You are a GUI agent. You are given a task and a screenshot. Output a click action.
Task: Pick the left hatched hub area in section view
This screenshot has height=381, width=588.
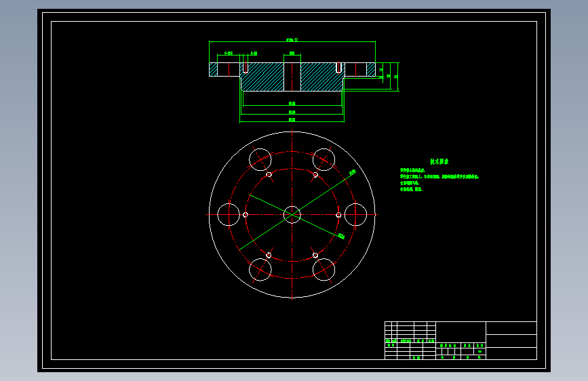[x=262, y=77]
